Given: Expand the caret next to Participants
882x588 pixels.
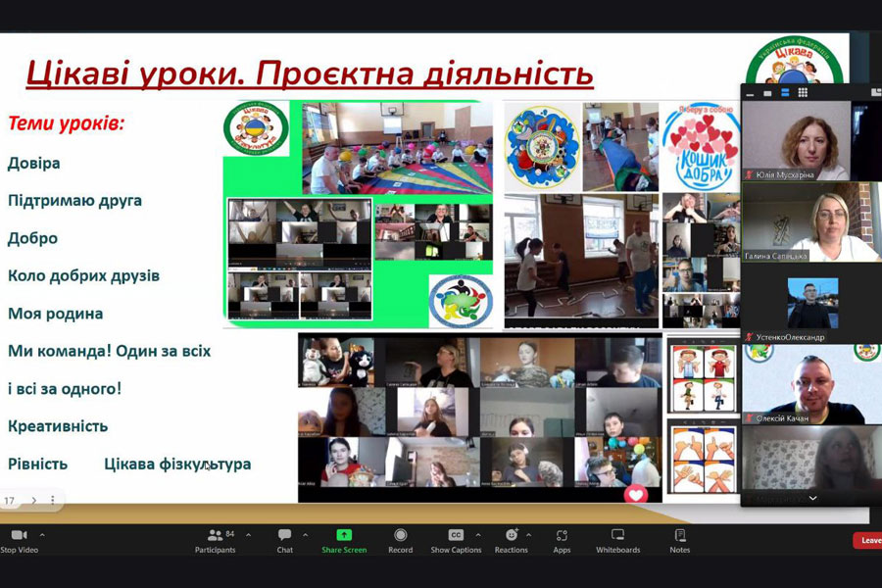Looking at the screenshot, I should click(x=249, y=535).
